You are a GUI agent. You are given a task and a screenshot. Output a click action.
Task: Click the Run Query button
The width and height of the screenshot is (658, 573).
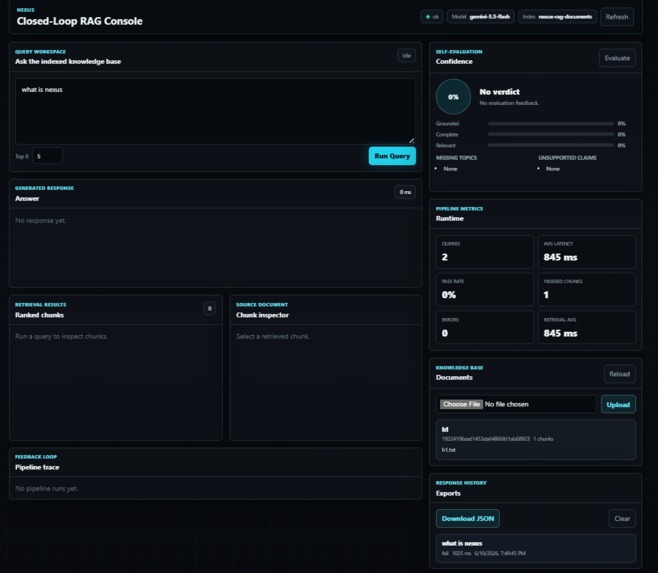point(392,156)
